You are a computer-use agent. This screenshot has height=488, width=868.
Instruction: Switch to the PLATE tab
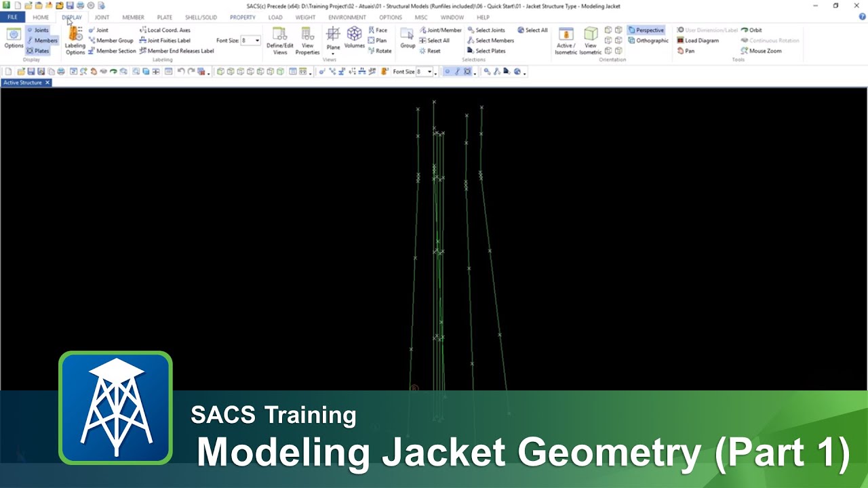pos(164,17)
